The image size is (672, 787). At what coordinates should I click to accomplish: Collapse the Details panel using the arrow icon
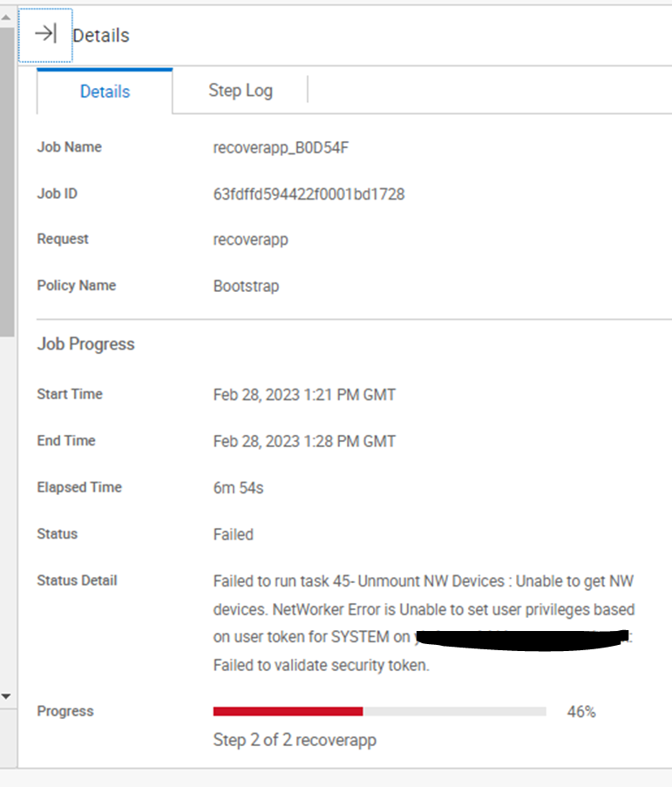click(44, 33)
